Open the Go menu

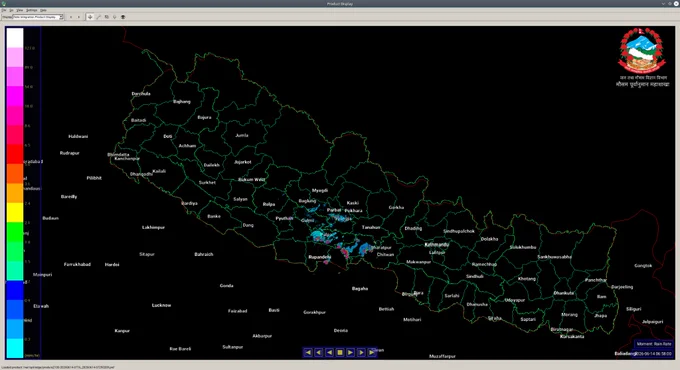click(12, 10)
